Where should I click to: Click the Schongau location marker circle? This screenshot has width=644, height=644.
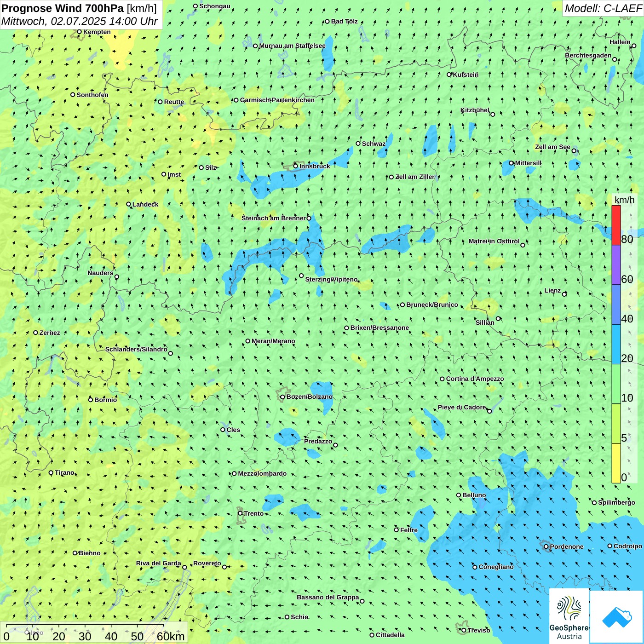(195, 6)
